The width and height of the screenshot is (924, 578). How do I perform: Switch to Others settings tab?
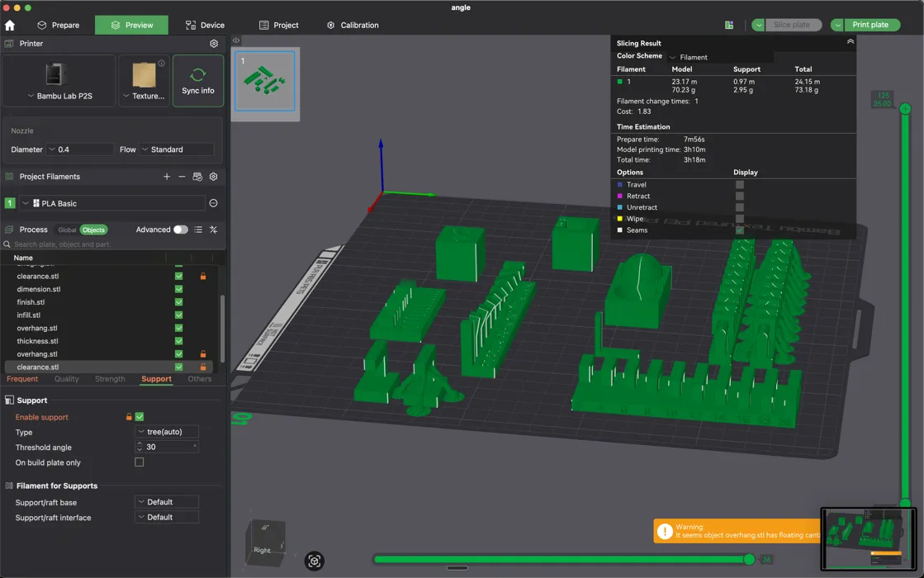[199, 379]
